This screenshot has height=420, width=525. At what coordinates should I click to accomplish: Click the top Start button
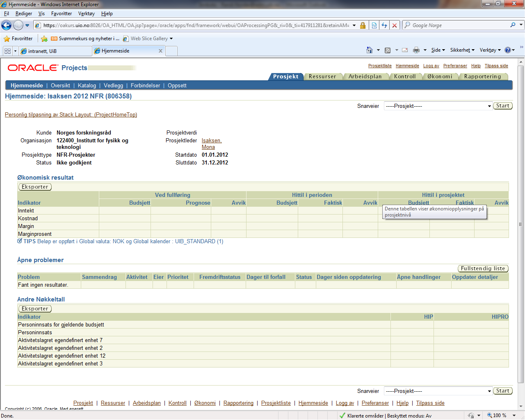[x=503, y=106]
